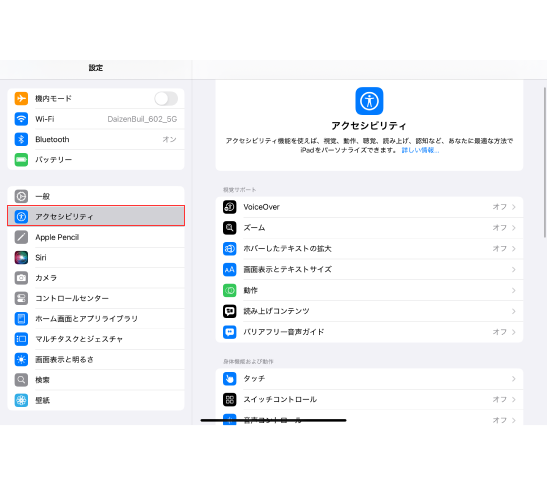Click the VoiceOver icon

tap(230, 207)
